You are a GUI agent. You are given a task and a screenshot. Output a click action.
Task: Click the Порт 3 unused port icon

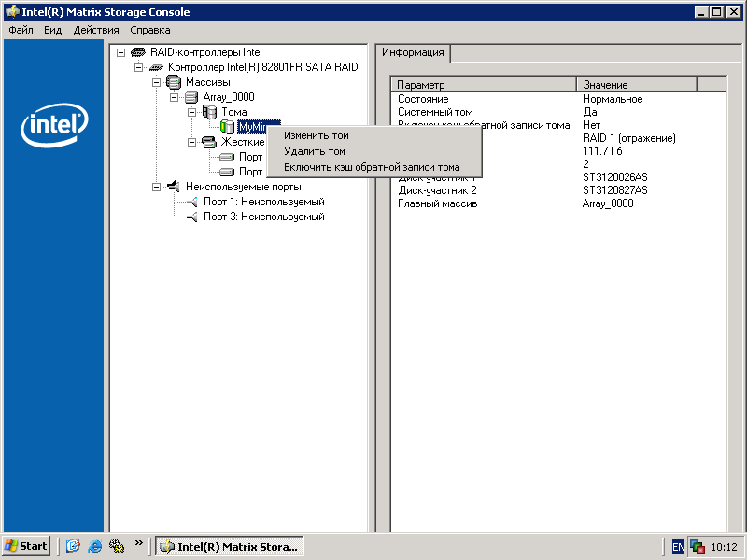[191, 217]
